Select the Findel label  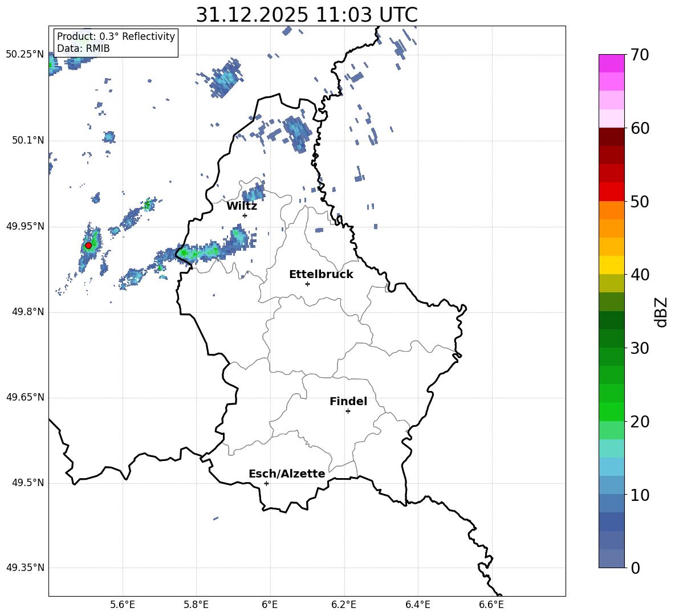(348, 401)
